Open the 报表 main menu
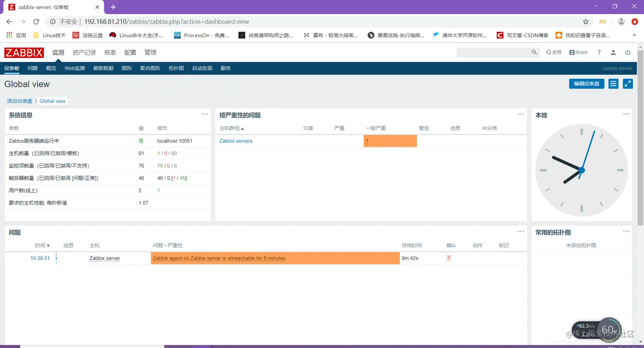 [x=110, y=52]
